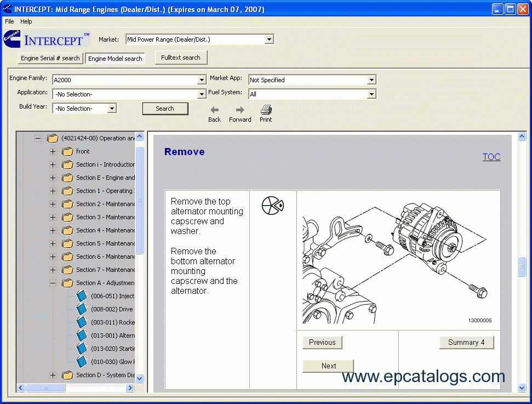Viewport: 532px width, 404px height.
Task: Click the front folder icon
Action: coord(67,151)
